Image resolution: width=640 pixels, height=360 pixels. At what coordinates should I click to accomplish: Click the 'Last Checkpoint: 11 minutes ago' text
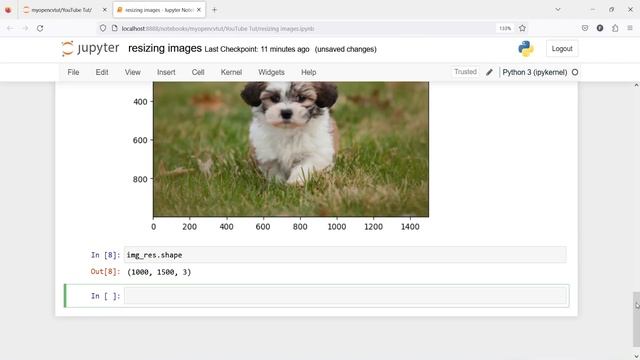257,49
